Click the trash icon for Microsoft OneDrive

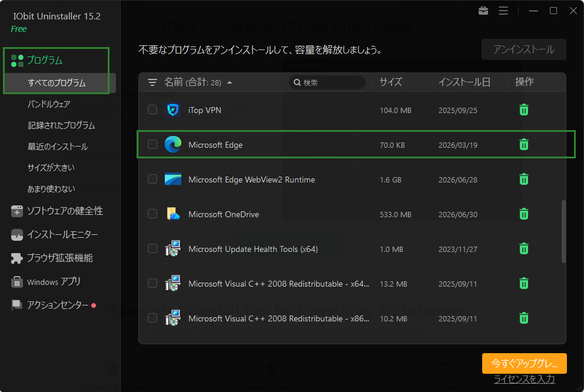[524, 214]
